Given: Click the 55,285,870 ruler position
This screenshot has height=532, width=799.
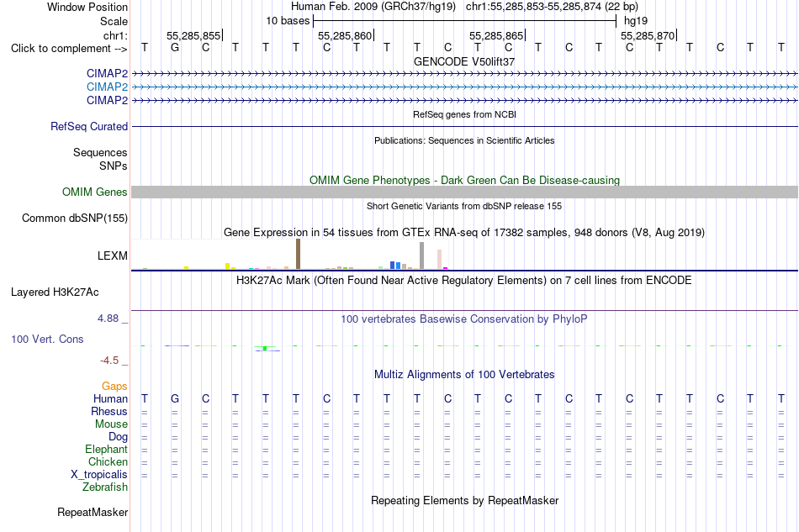Looking at the screenshot, I should coord(648,35).
